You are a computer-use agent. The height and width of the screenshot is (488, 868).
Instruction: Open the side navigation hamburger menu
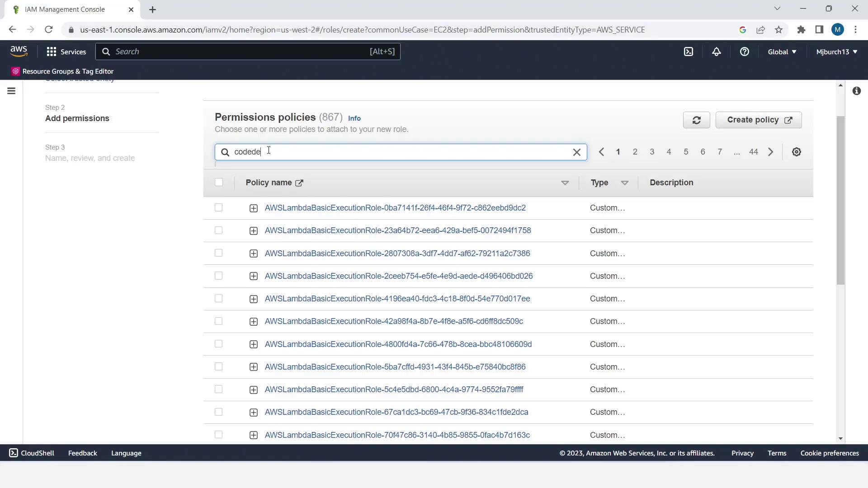tap(11, 91)
